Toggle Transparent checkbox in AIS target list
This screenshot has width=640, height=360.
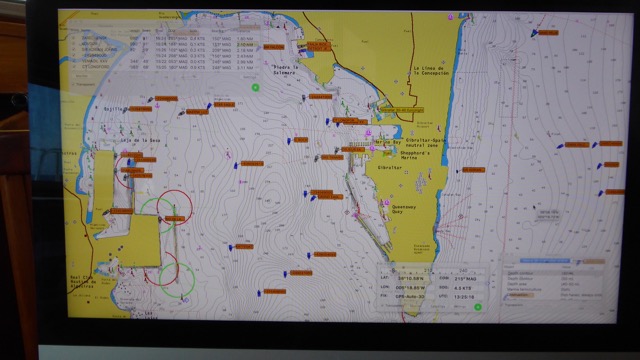coord(74,84)
